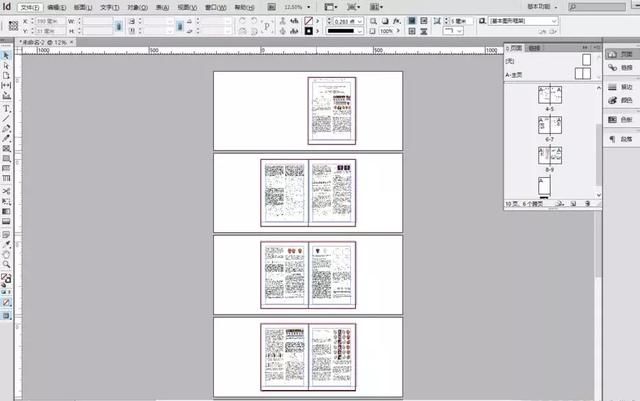
Task: Click the 基本功能 workspace switcher
Action: 542,7
